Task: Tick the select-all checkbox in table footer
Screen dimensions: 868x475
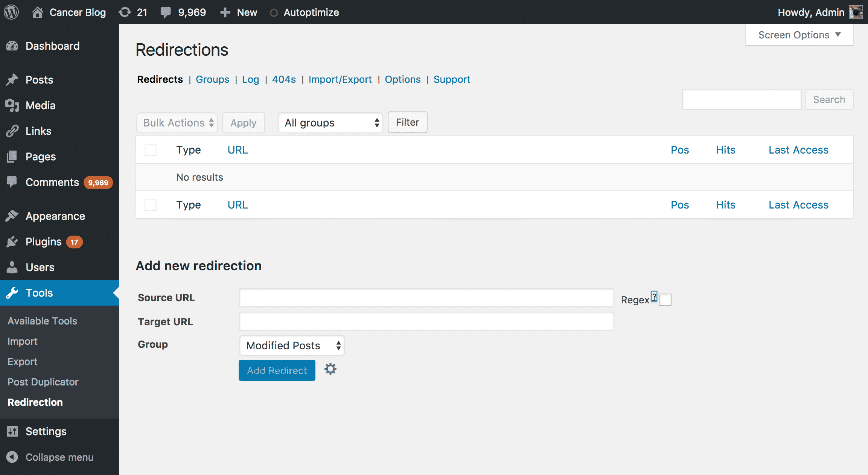Action: (x=151, y=205)
